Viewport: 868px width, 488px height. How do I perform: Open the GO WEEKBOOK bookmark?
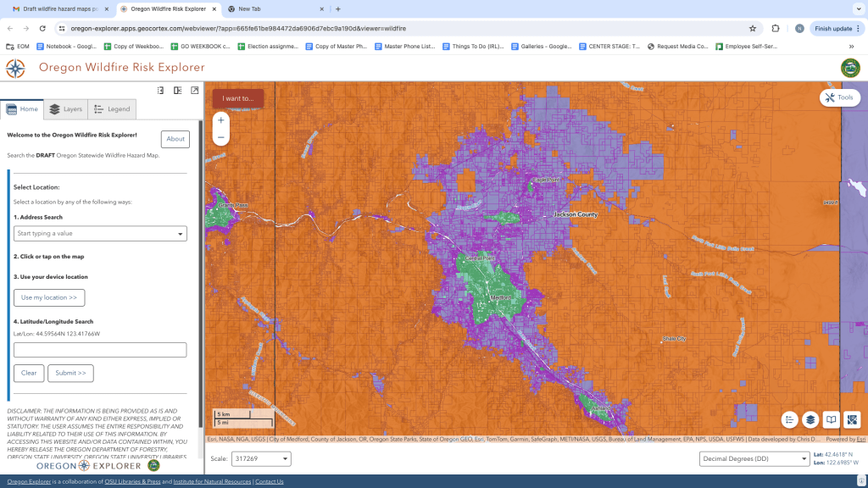click(x=200, y=47)
